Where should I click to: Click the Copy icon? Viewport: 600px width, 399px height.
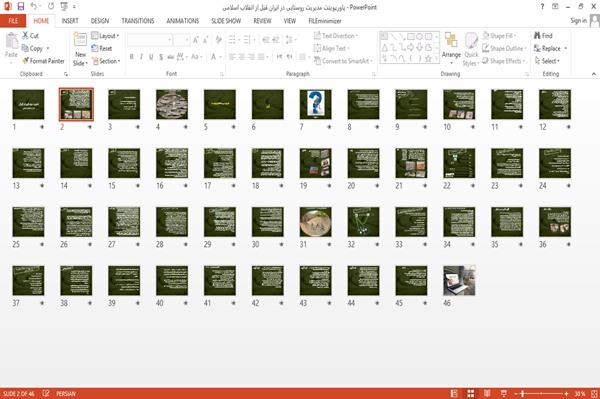pyautogui.click(x=25, y=48)
